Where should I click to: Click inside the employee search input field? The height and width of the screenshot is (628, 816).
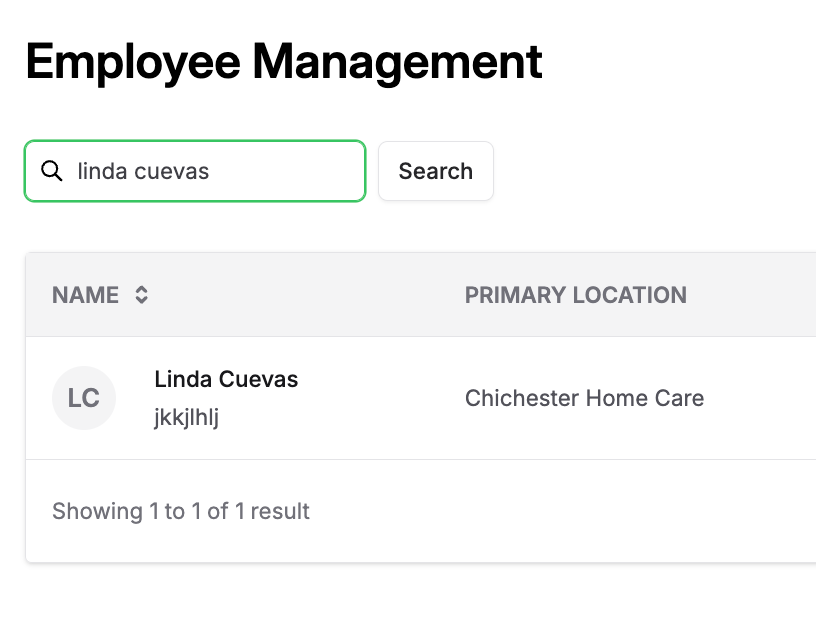click(x=200, y=171)
